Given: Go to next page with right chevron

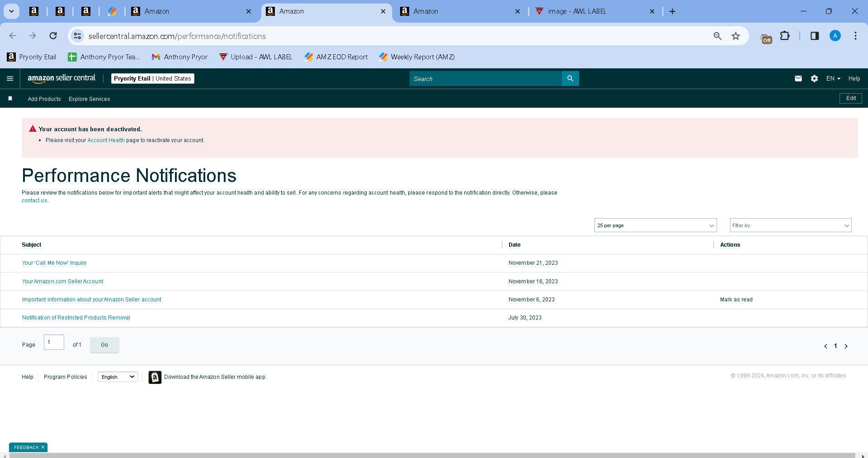Looking at the screenshot, I should (x=846, y=346).
